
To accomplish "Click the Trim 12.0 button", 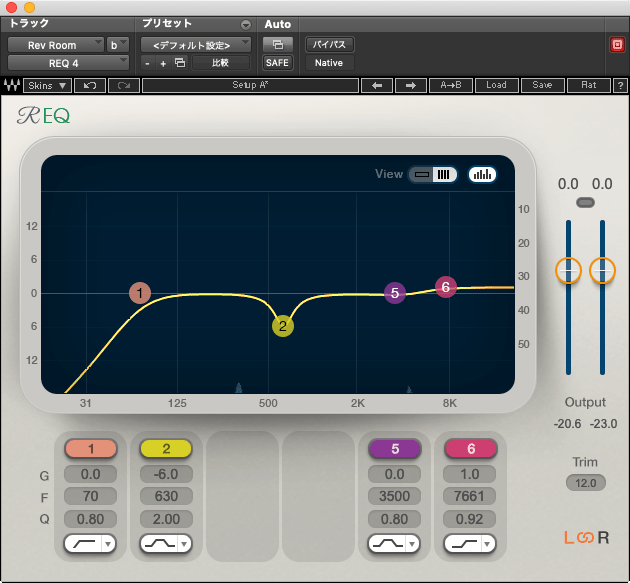I will [585, 483].
